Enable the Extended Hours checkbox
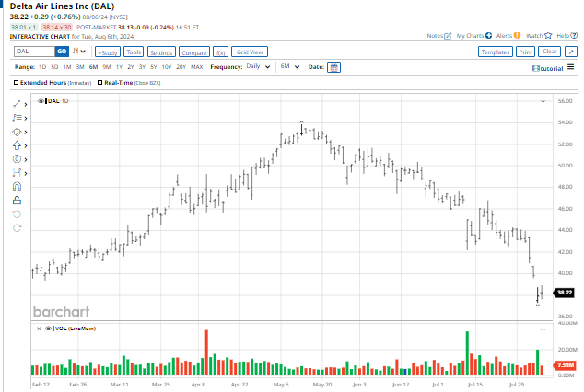 (17, 83)
